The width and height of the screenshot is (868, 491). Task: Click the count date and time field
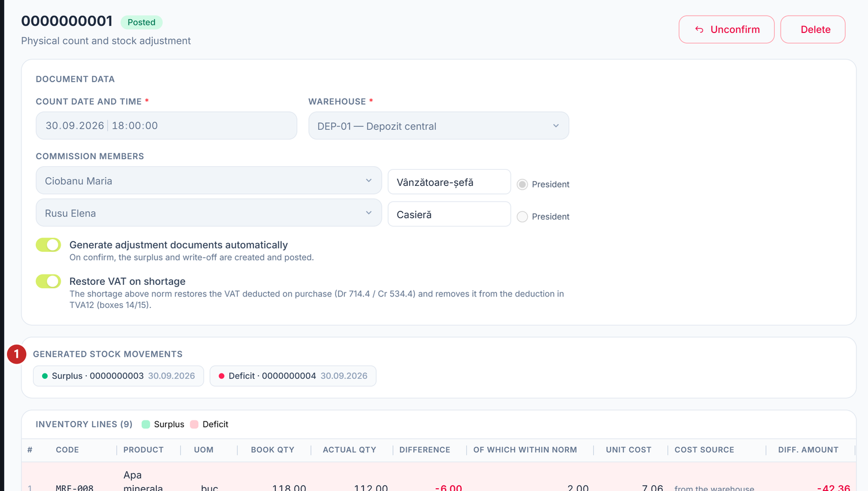167,126
